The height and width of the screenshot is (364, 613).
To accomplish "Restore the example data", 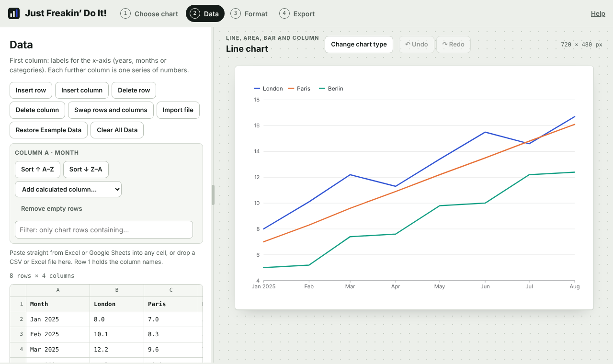I will tap(49, 130).
